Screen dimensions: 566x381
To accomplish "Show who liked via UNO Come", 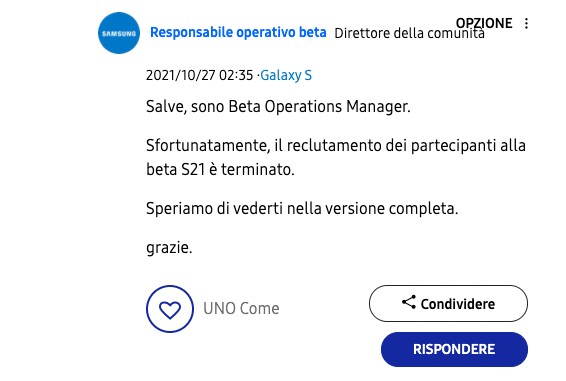I will pos(241,308).
